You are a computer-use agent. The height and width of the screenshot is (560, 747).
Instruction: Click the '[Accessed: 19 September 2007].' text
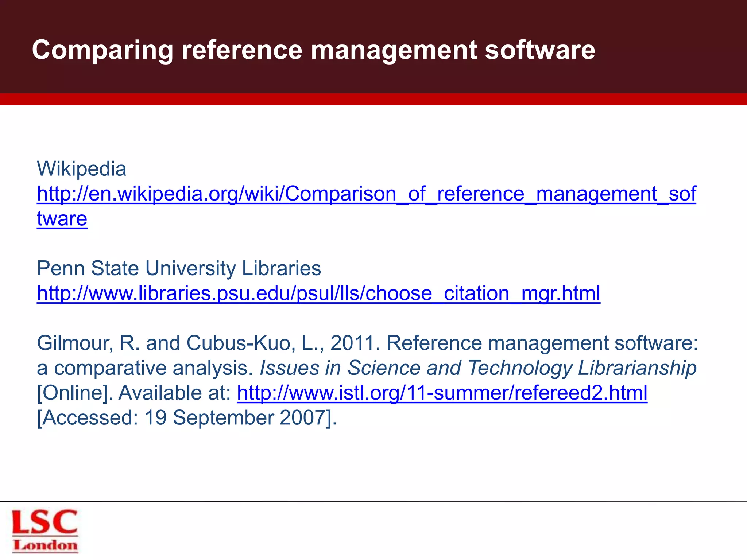pos(187,418)
